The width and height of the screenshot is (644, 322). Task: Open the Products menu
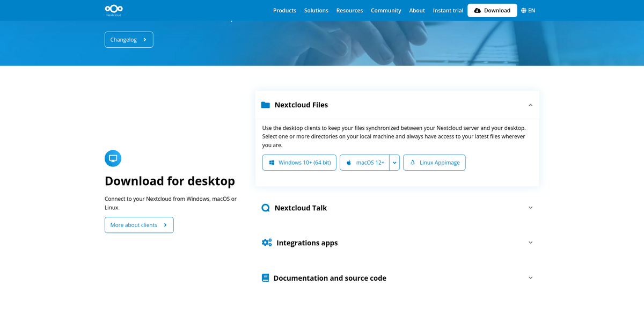point(284,10)
